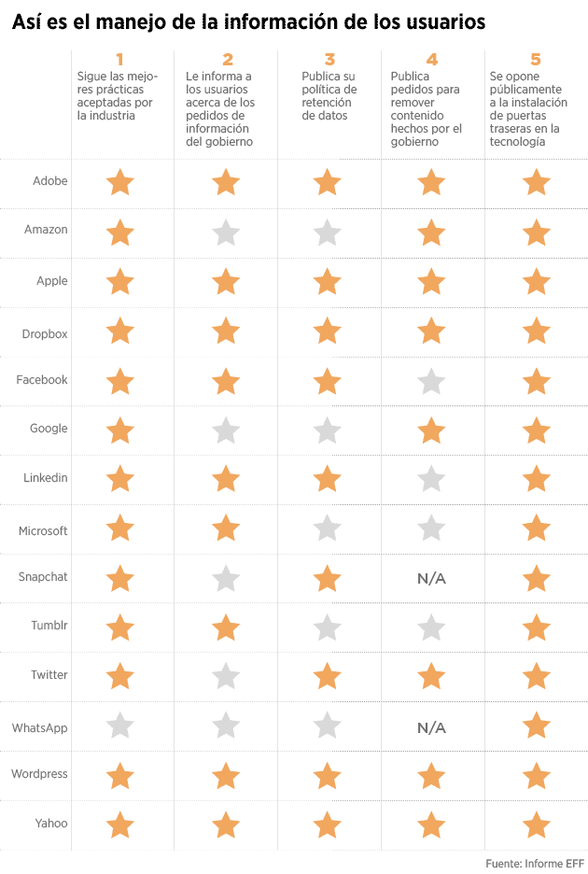Viewport: 588px width, 874px height.
Task: Click Twitter's orange star in column 3
Action: [x=327, y=675]
